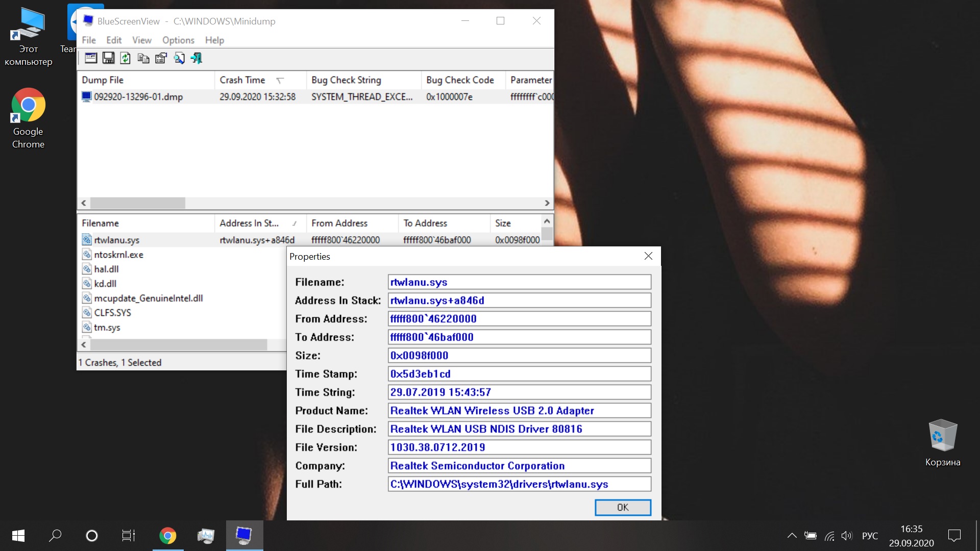Screen dimensions: 980x551
Task: Close the Properties dialog
Action: [648, 256]
